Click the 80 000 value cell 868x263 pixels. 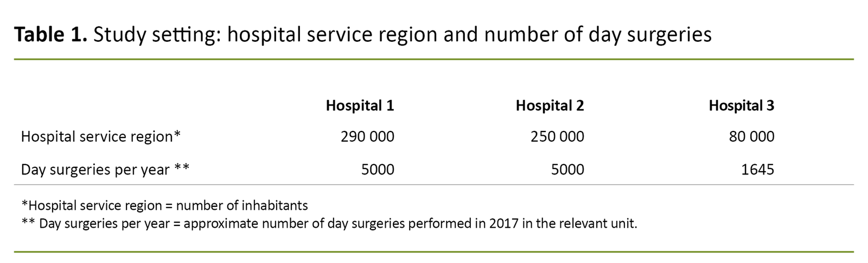[x=751, y=136]
